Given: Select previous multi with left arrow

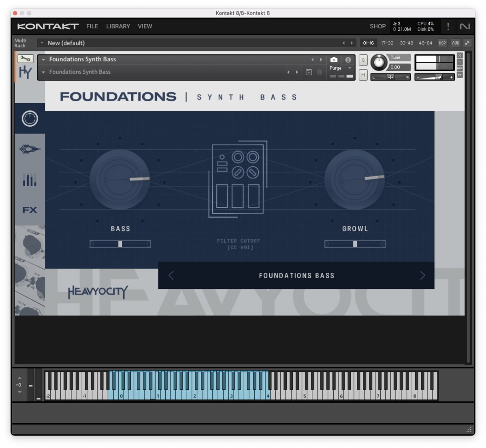Looking at the screenshot, I should 343,43.
